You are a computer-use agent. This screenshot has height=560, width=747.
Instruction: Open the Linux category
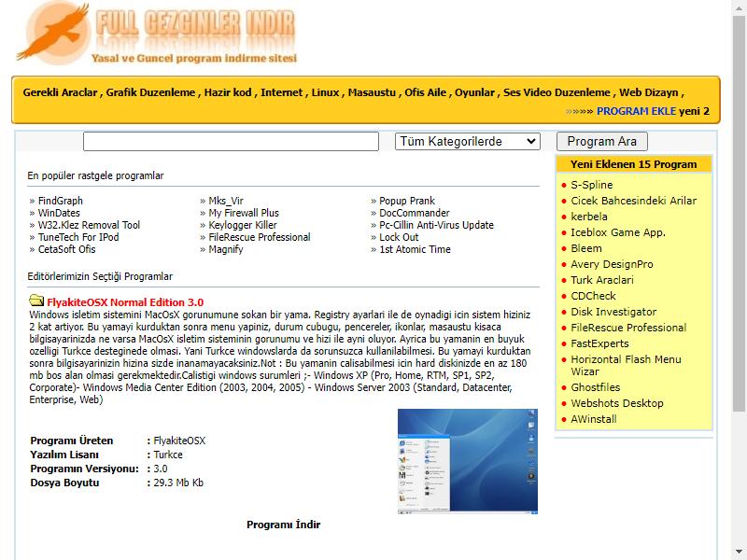coord(325,92)
